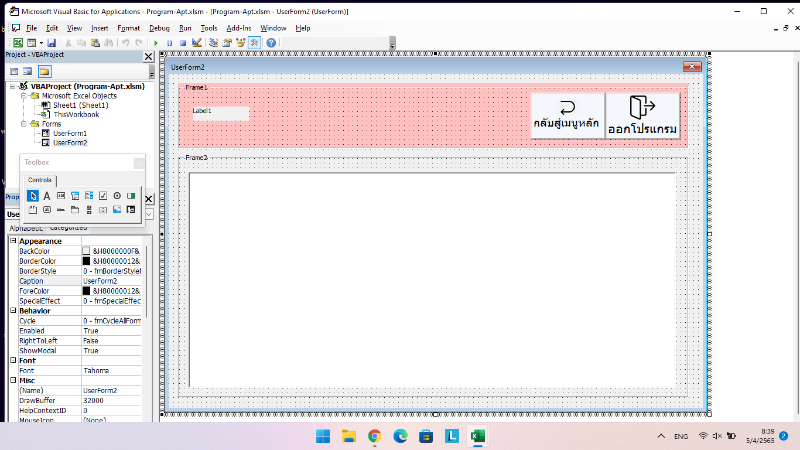Click the Enabled property True value
This screenshot has height=450, width=800.
pyautogui.click(x=91, y=330)
